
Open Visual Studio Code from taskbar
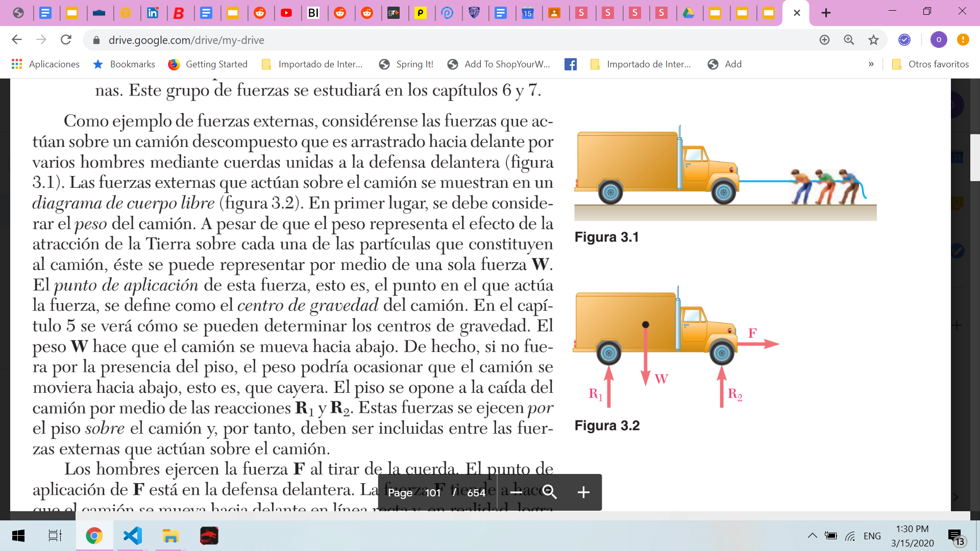point(133,536)
